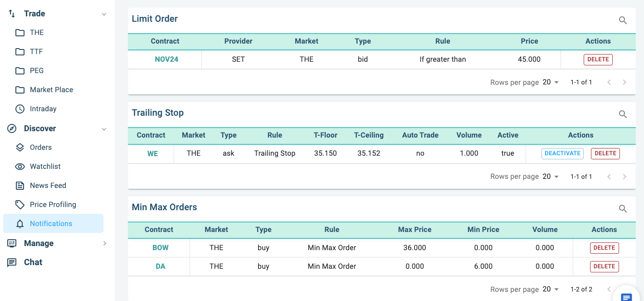
Task: Delete the BOW min max order
Action: (604, 248)
